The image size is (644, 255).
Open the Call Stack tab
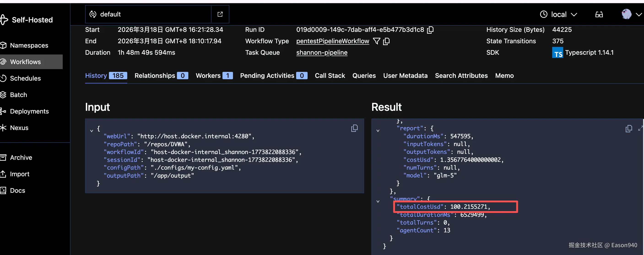tap(330, 76)
